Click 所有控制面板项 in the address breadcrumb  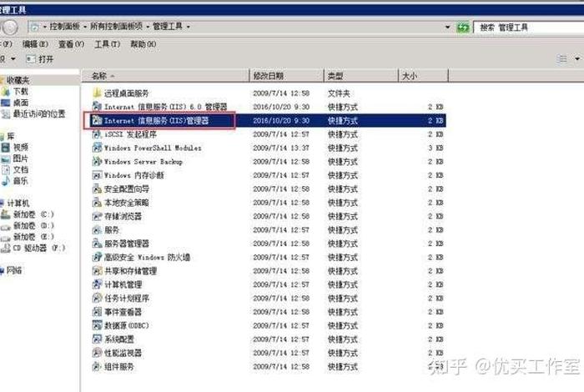(116, 27)
